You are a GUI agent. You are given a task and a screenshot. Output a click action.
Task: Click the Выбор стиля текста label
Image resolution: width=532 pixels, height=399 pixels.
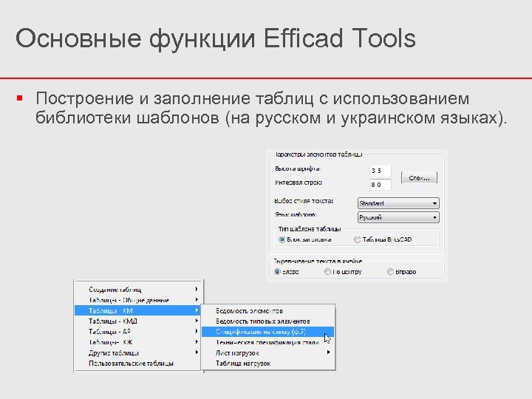(304, 201)
